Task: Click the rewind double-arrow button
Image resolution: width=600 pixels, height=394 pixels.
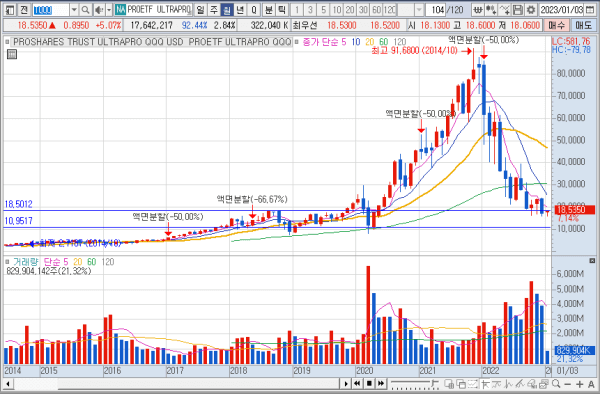Action: pos(357,383)
